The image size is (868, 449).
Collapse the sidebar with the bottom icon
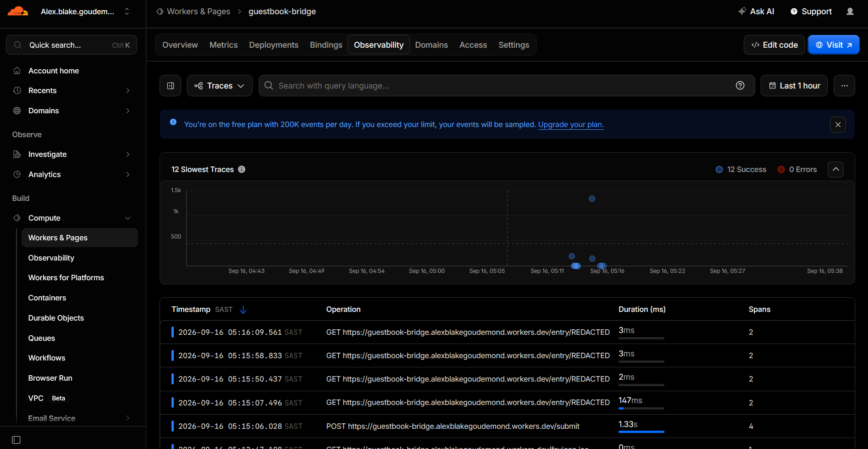tap(16, 440)
